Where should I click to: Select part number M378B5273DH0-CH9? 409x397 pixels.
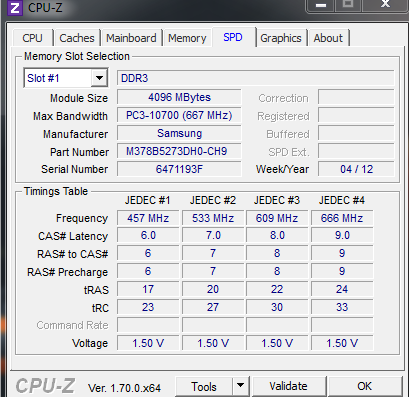click(x=179, y=151)
